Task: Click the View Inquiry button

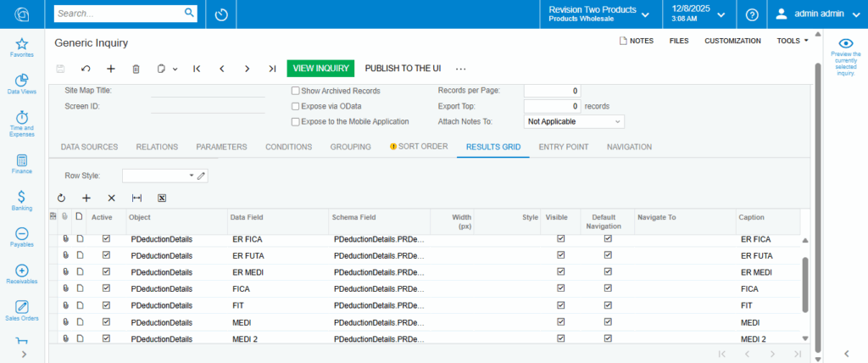Action: point(320,69)
